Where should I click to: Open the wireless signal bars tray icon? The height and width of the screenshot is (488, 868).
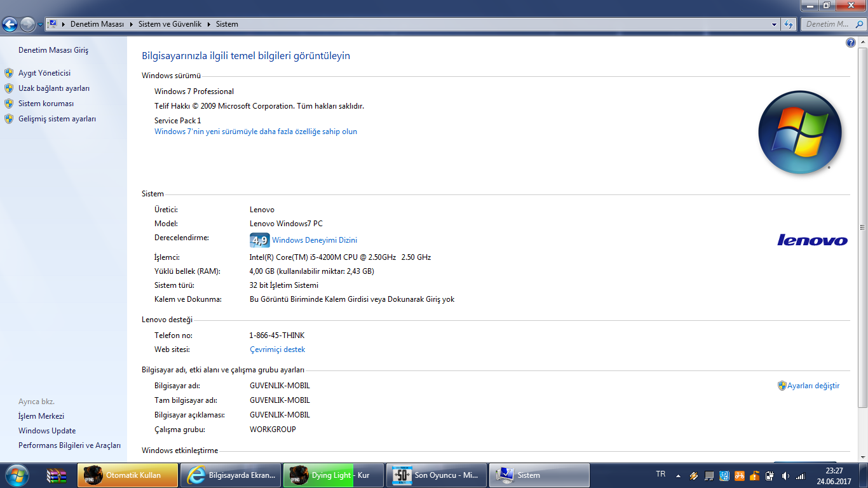801,475
